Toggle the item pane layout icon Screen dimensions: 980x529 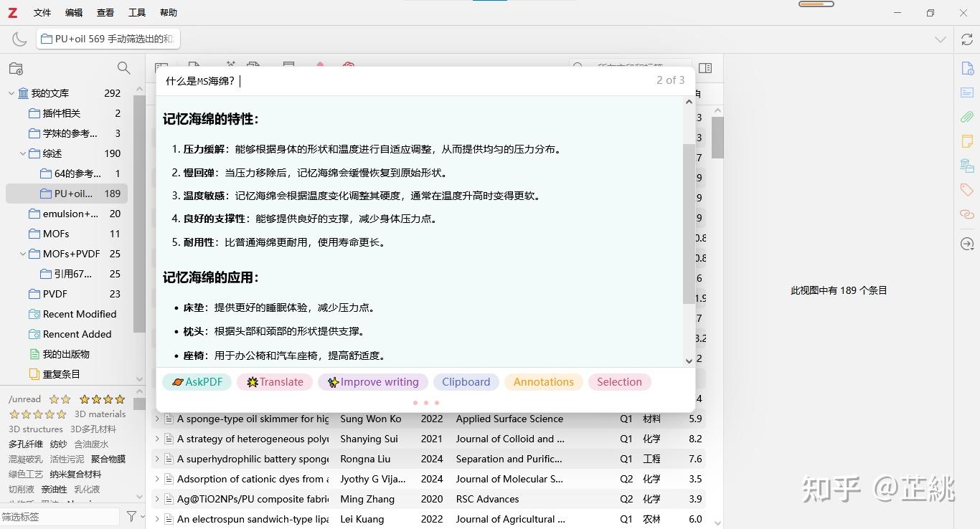click(x=705, y=68)
